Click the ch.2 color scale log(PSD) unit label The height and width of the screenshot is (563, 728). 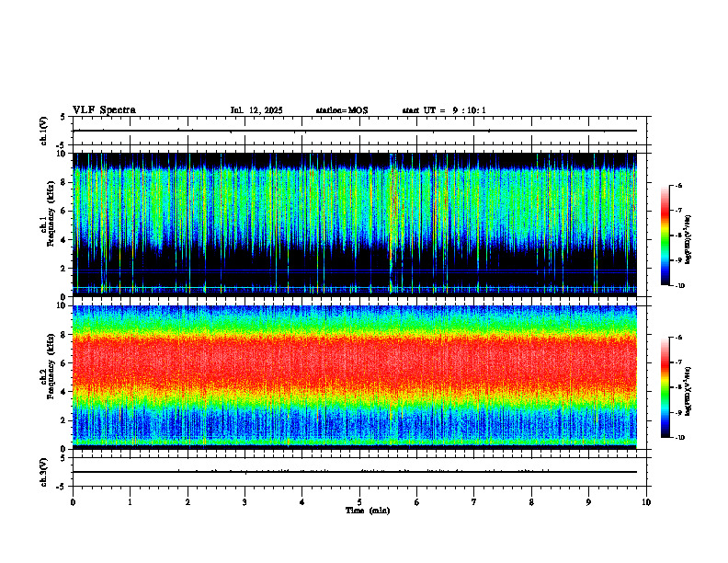click(688, 392)
